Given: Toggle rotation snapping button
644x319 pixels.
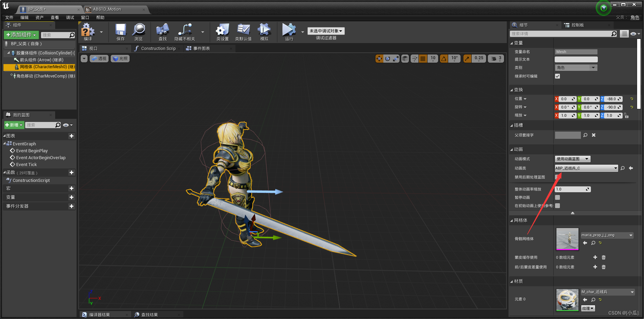Looking at the screenshot, I should (444, 59).
